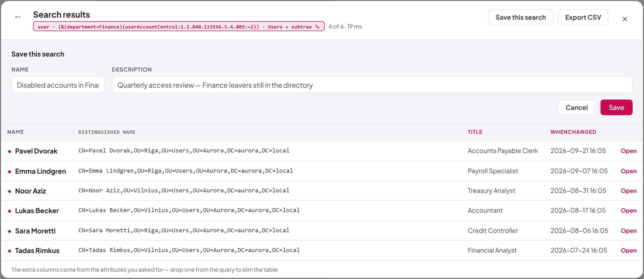644x279 pixels.
Task: Click the diamond icon beside Pavel Dvorak
Action: (10, 151)
